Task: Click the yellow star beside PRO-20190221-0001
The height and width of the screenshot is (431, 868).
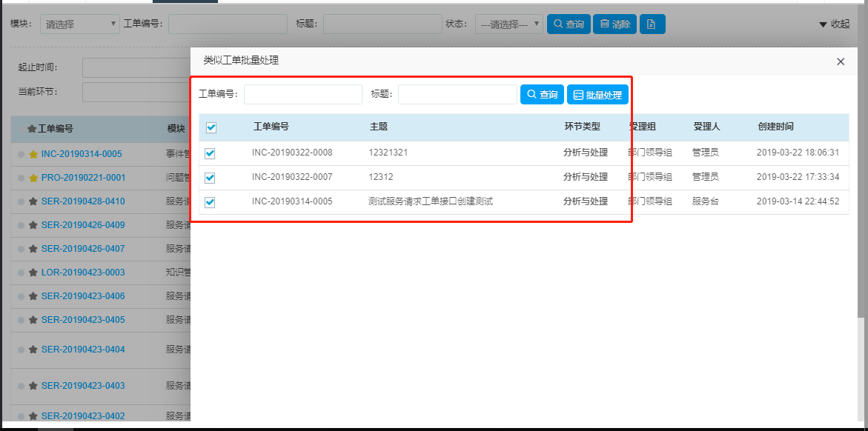Action: 33,178
